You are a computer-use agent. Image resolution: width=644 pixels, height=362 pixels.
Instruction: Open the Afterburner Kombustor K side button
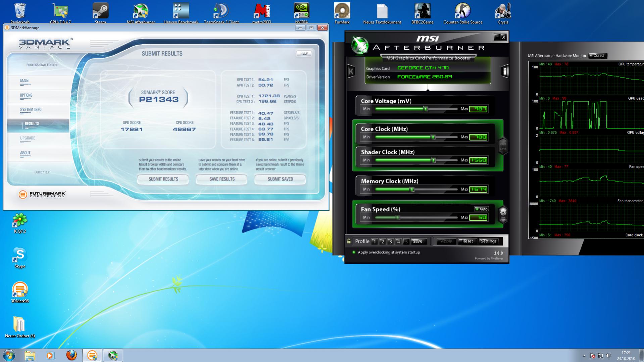tap(351, 71)
